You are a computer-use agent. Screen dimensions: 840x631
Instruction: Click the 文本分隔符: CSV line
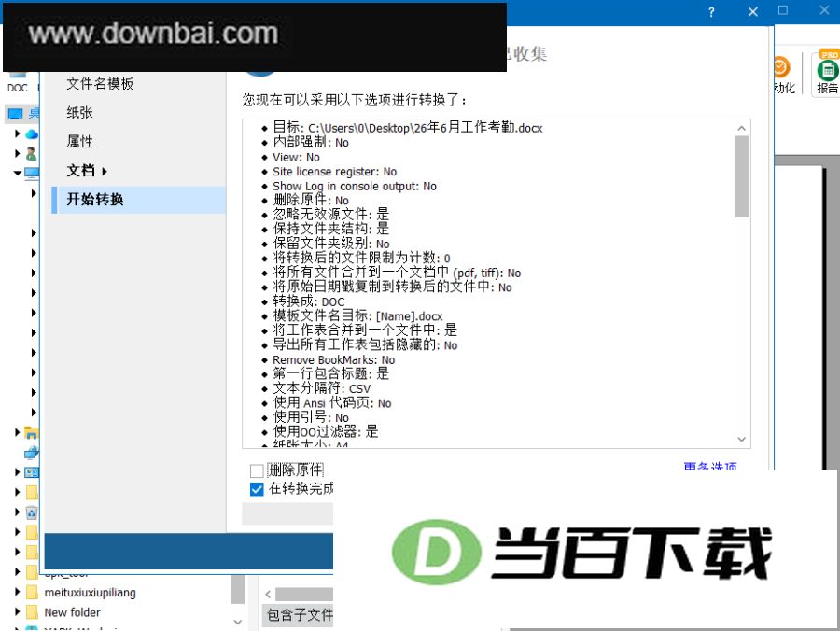(321, 387)
